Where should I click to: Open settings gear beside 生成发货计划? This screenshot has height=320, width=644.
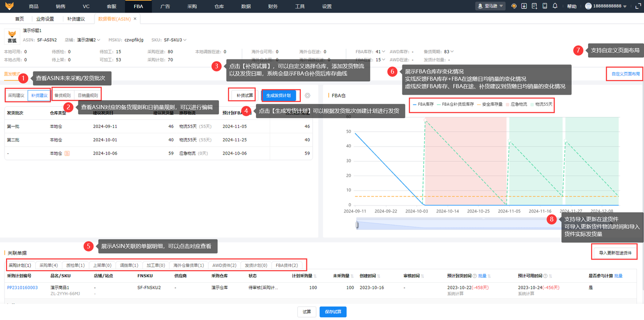click(x=307, y=95)
